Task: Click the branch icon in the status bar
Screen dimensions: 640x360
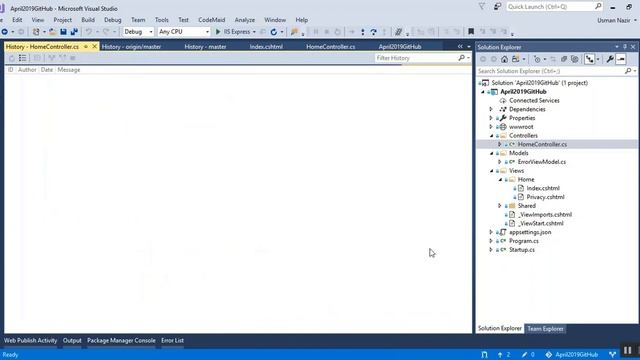Action: (612, 355)
